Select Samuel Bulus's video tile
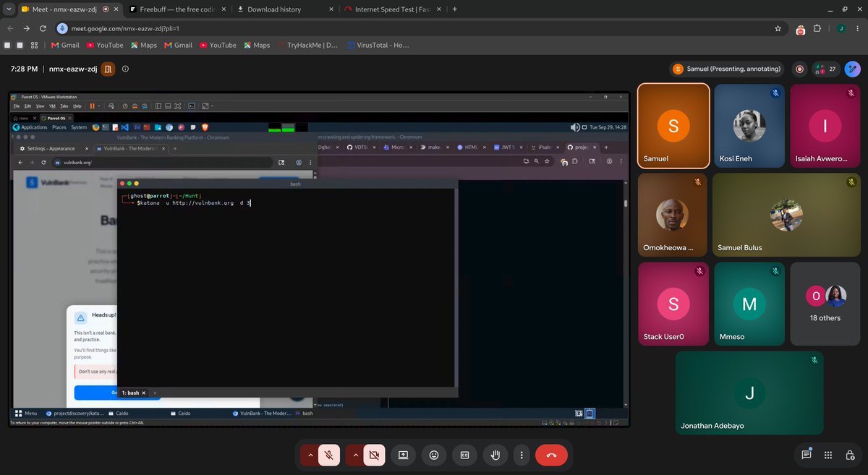This screenshot has width=868, height=475. coord(786,215)
